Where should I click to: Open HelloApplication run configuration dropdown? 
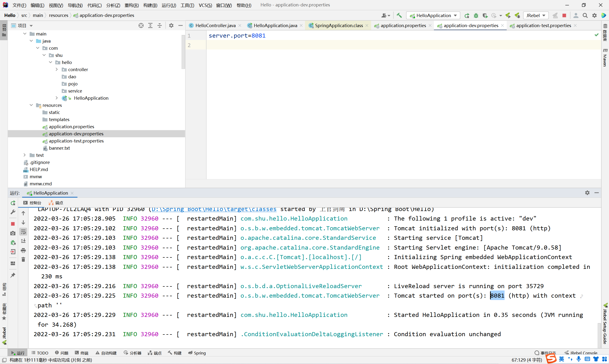433,15
